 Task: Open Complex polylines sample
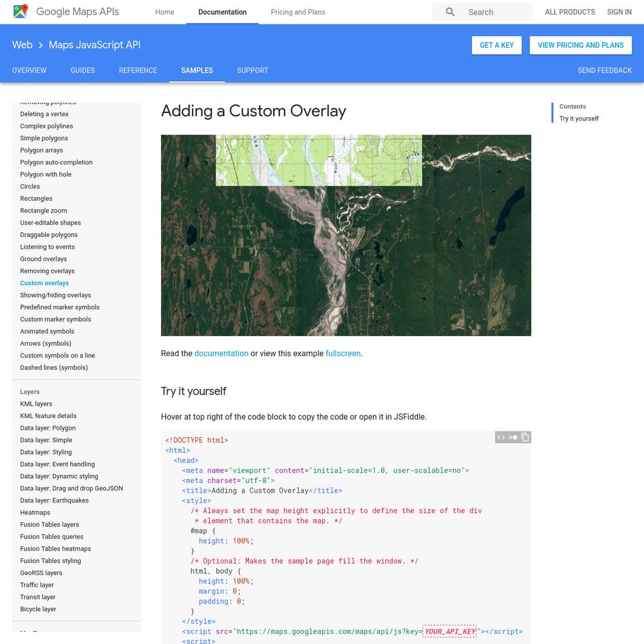coord(46,126)
